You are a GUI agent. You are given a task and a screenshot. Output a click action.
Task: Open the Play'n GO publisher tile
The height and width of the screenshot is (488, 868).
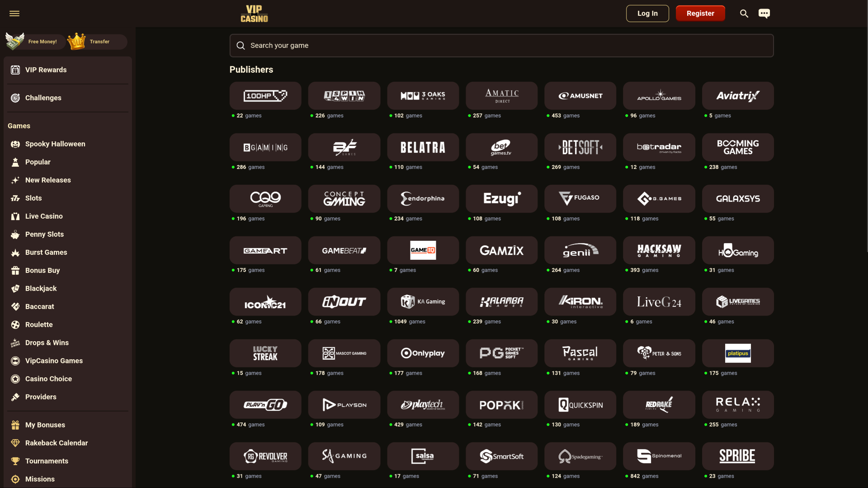click(265, 405)
